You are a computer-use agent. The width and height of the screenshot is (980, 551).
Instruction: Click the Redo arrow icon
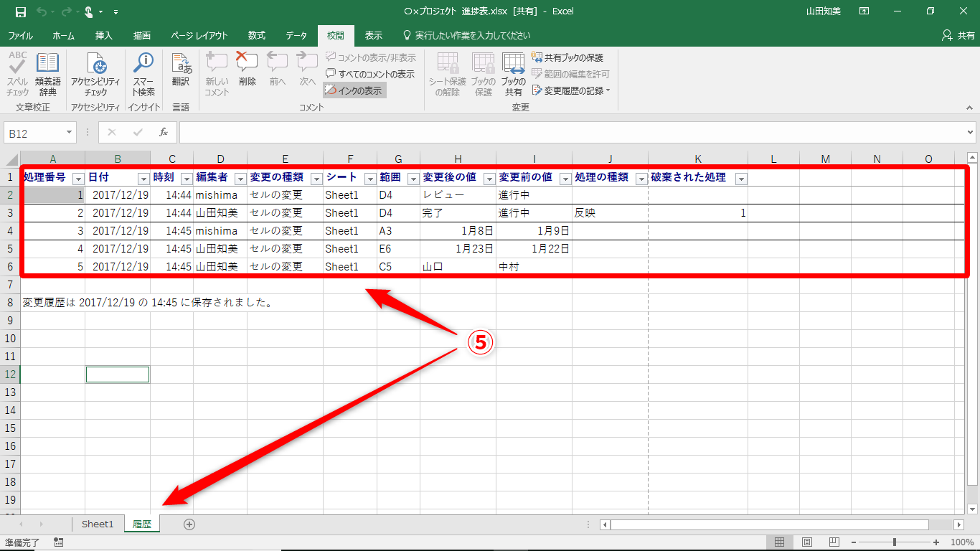pos(66,11)
